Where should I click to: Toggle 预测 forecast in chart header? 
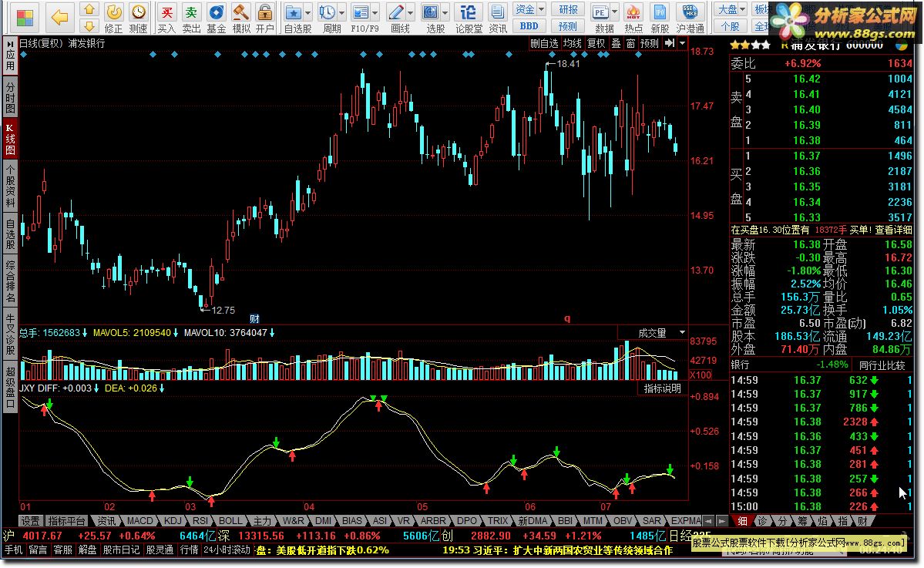650,43
